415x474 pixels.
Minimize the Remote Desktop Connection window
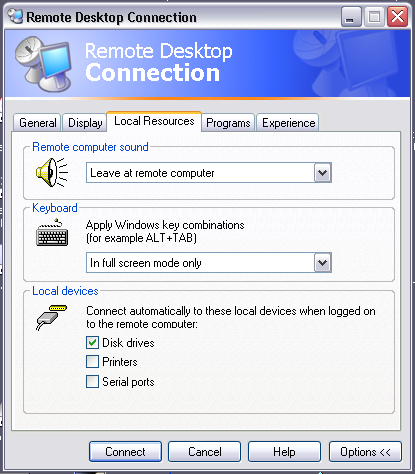click(351, 17)
